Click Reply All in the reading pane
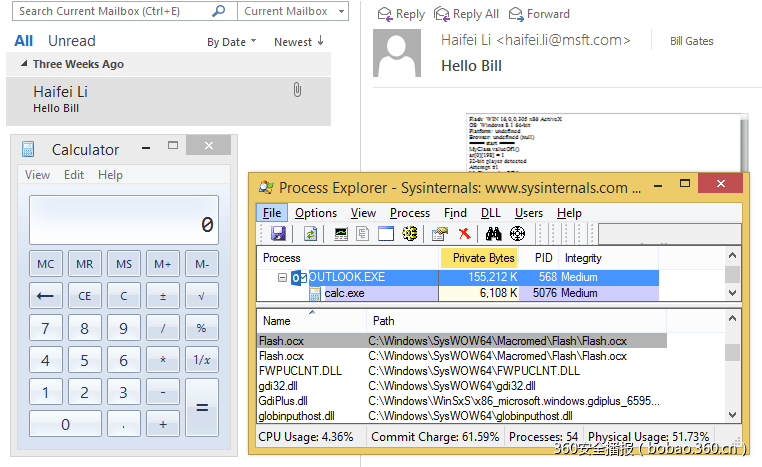Image resolution: width=762 pixels, height=467 pixels. (466, 14)
